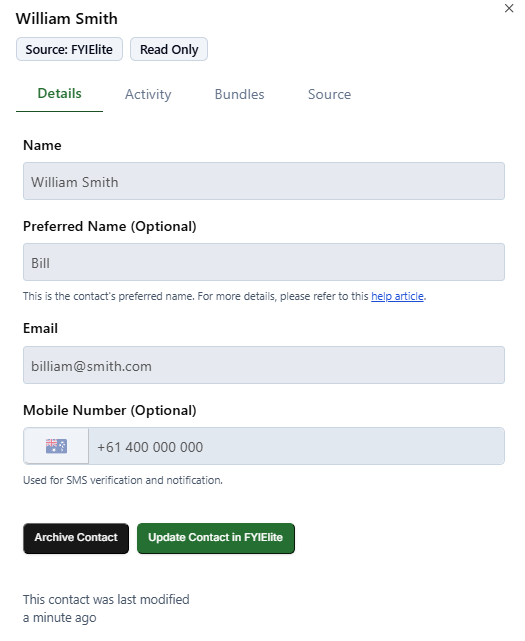Click the Mobile Number (Optional) label

click(x=110, y=410)
